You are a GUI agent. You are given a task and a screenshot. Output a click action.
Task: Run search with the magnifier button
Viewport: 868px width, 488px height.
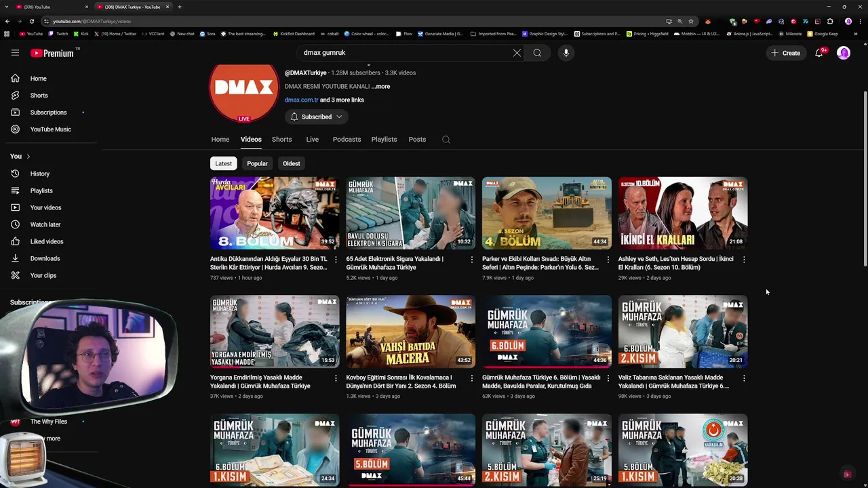[x=537, y=53]
